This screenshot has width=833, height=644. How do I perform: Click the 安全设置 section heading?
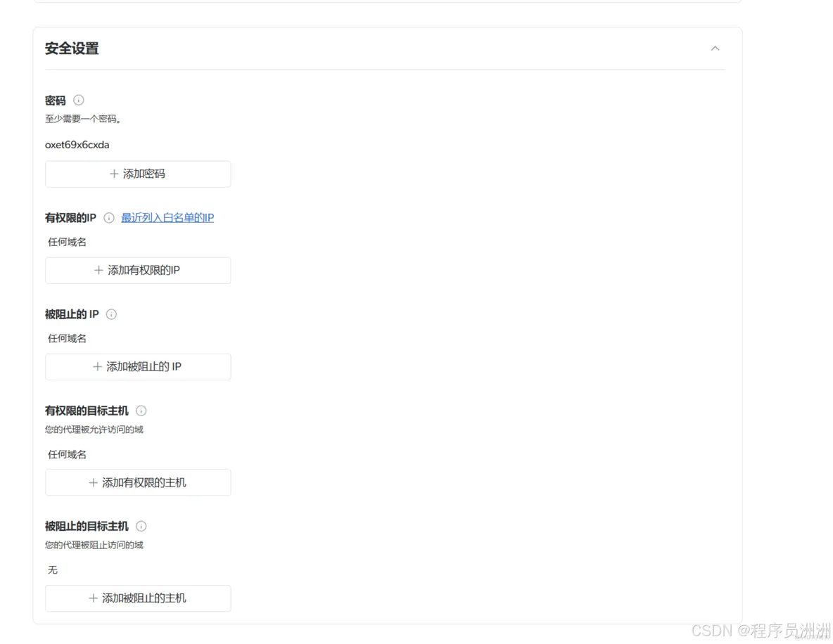[72, 49]
